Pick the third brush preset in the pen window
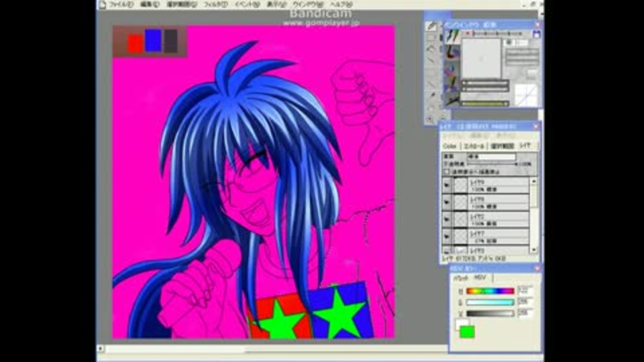The image size is (644, 362). [x=452, y=69]
